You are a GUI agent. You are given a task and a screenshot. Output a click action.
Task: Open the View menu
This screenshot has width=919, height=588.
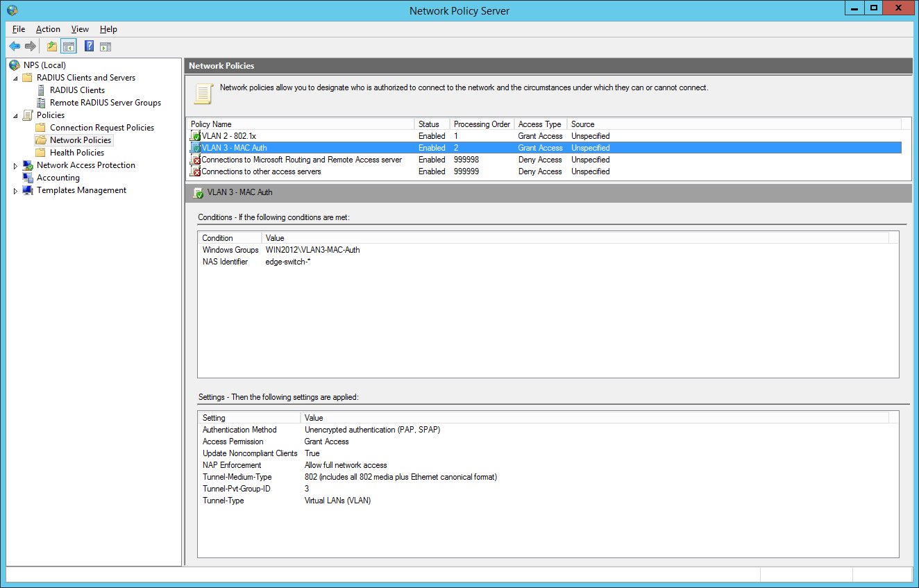tap(79, 28)
